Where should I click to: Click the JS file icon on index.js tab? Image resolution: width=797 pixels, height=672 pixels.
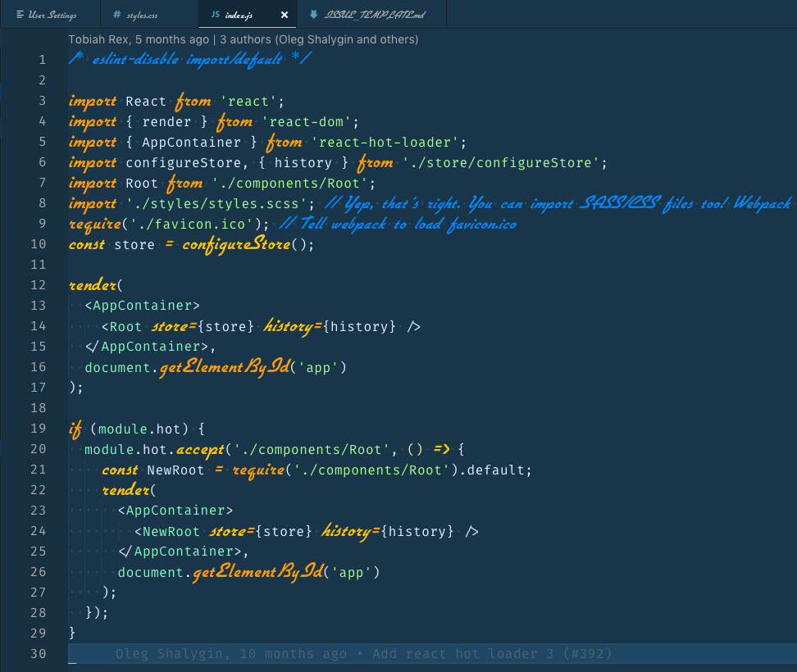215,15
